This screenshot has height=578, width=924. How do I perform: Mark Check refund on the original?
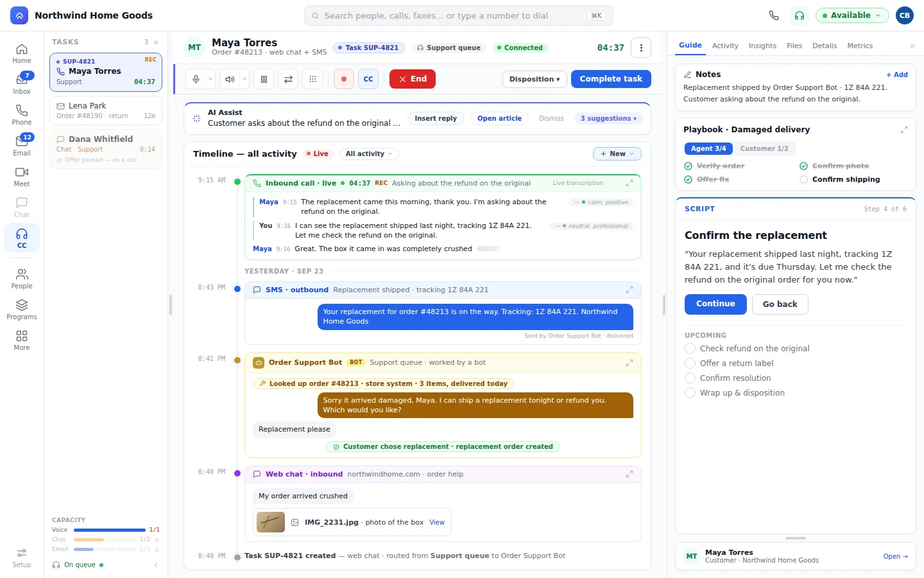[x=690, y=348]
